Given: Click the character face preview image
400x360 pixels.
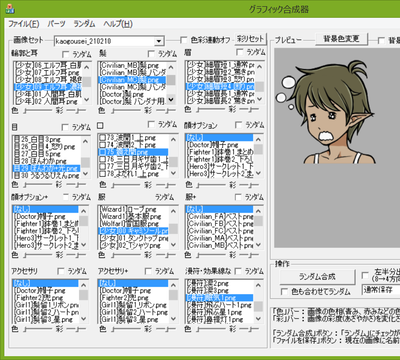Looking at the screenshot, I should point(326,111).
